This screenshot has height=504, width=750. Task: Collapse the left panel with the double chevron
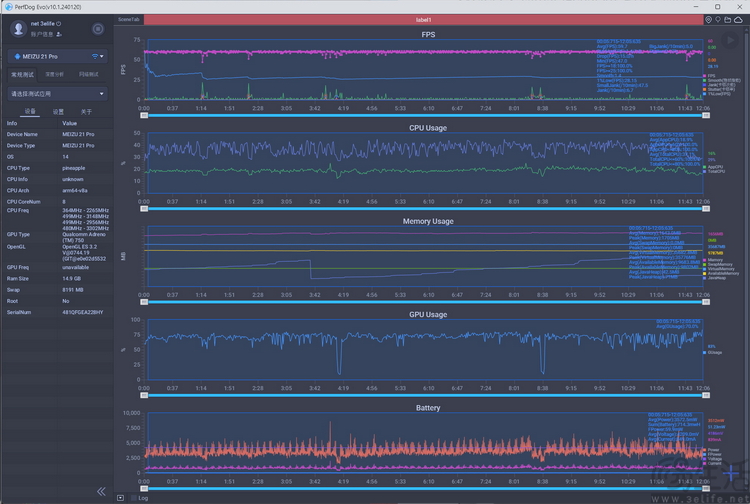pos(101,492)
